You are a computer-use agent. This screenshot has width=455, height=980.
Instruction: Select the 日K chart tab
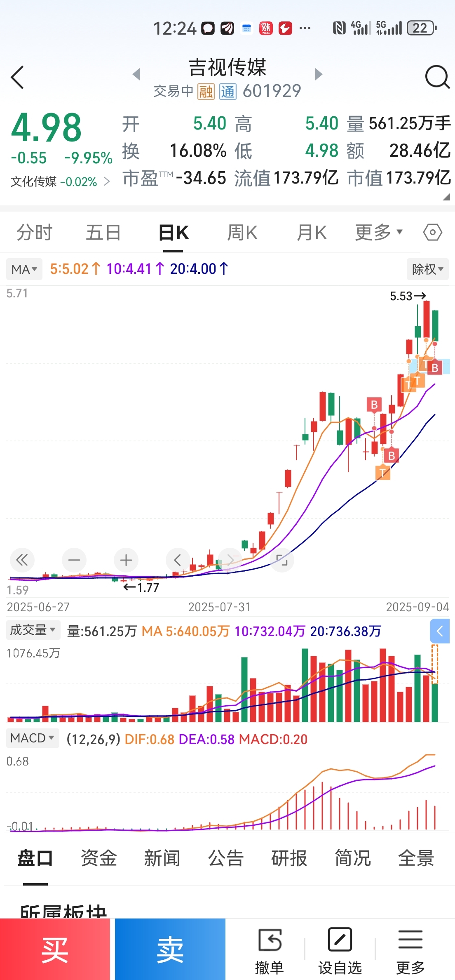pyautogui.click(x=174, y=233)
